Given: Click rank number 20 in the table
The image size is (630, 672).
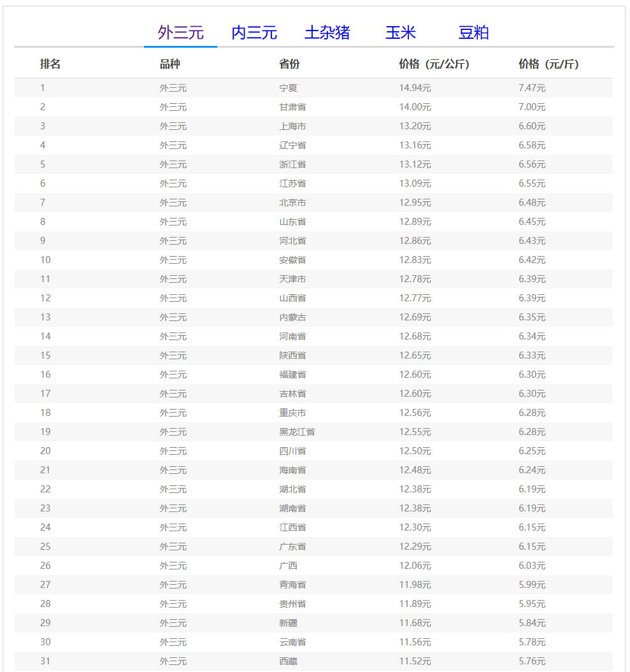Looking at the screenshot, I should click(x=45, y=451).
